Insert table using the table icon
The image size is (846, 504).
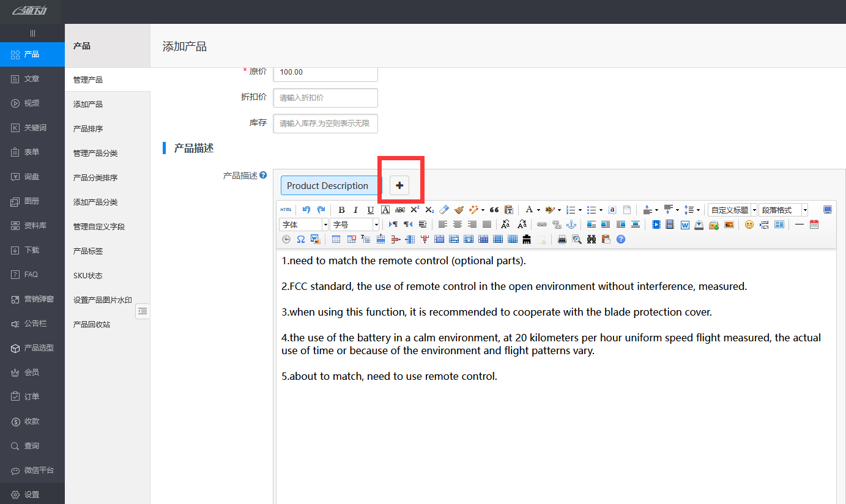pyautogui.click(x=336, y=239)
